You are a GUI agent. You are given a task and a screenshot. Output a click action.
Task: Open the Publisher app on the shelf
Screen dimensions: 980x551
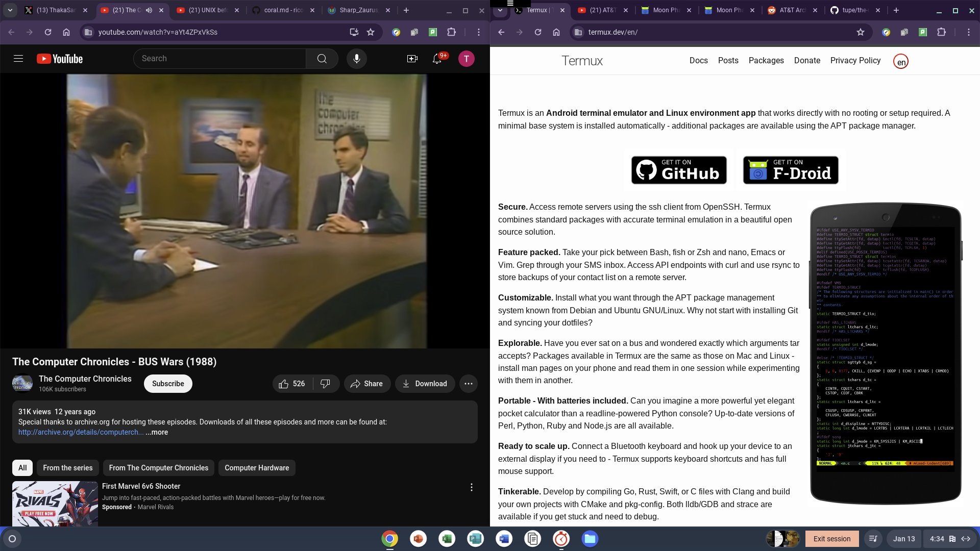pos(475,539)
